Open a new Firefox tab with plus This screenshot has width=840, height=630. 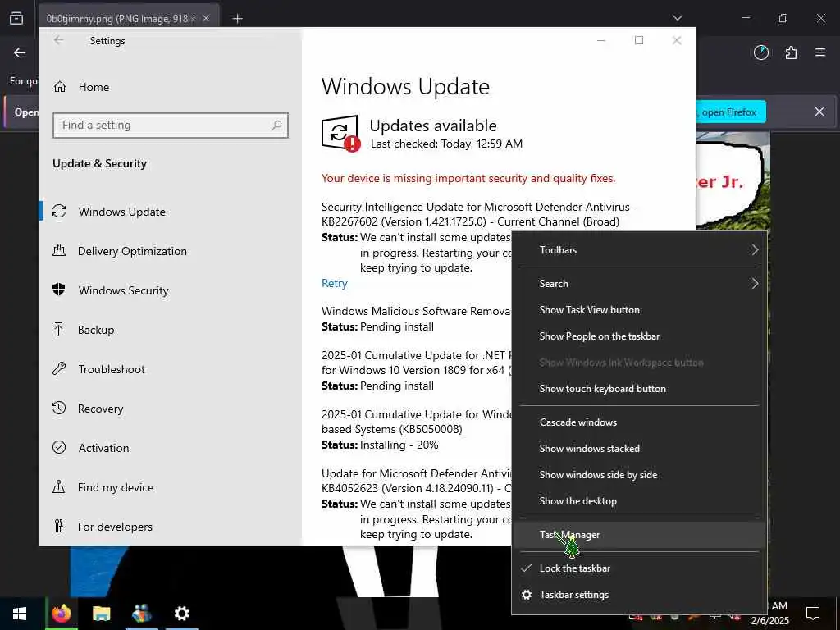pyautogui.click(x=237, y=19)
